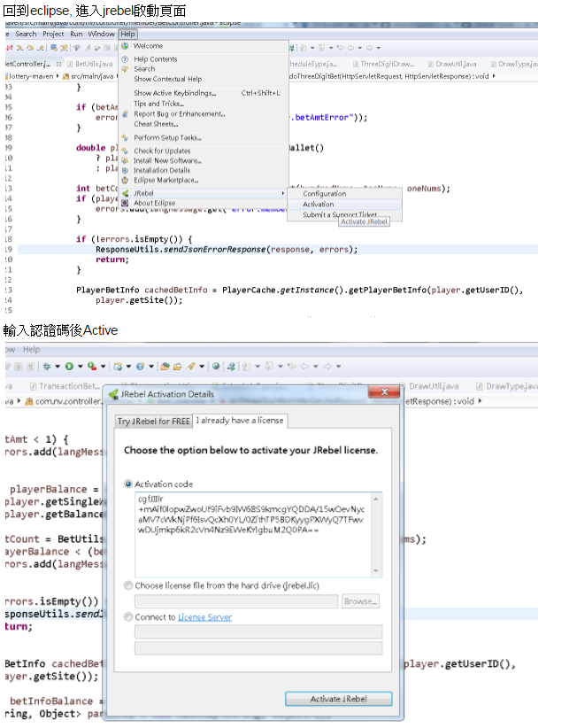The height and width of the screenshot is (728, 577).
Task: Click the Install New Software icon
Action: point(125,160)
